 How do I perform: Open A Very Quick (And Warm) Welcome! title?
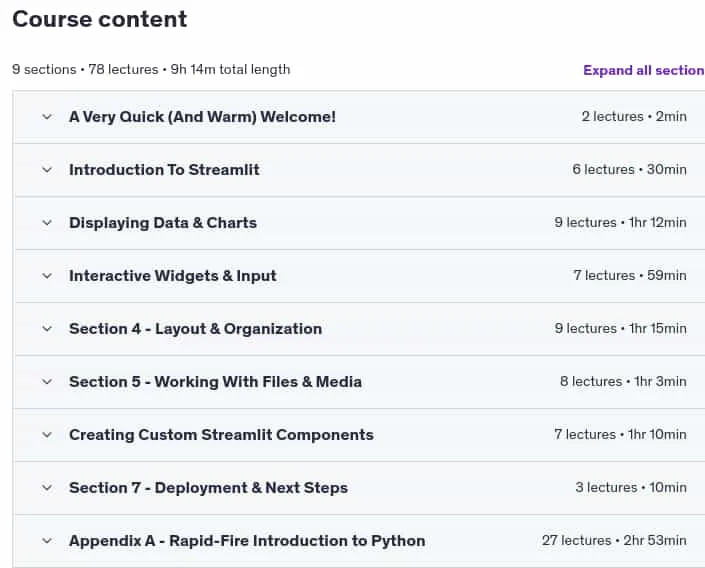(x=202, y=117)
